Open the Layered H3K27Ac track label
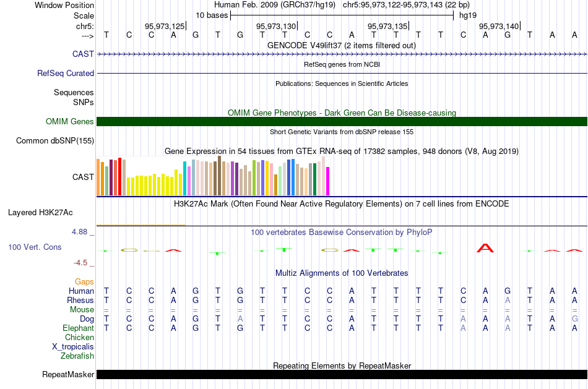The image size is (588, 389). coord(40,213)
